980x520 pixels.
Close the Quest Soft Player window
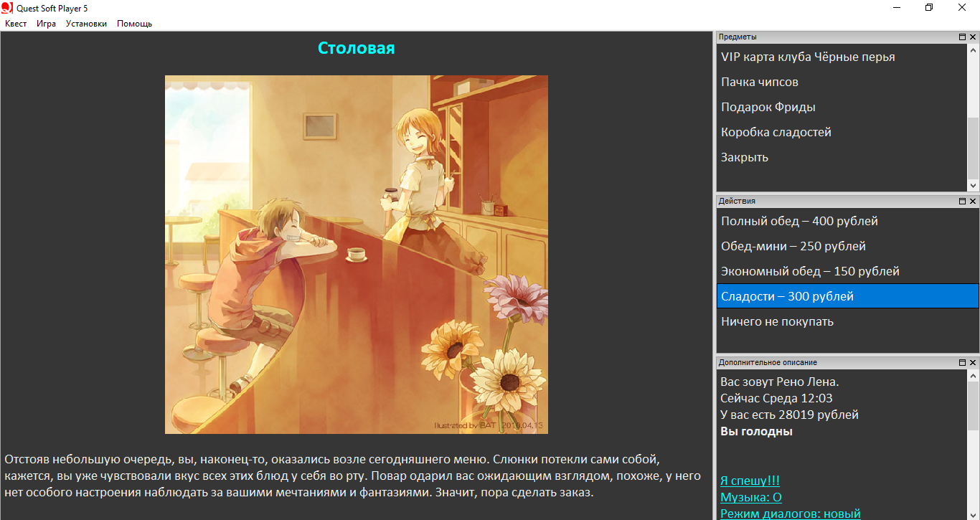963,7
